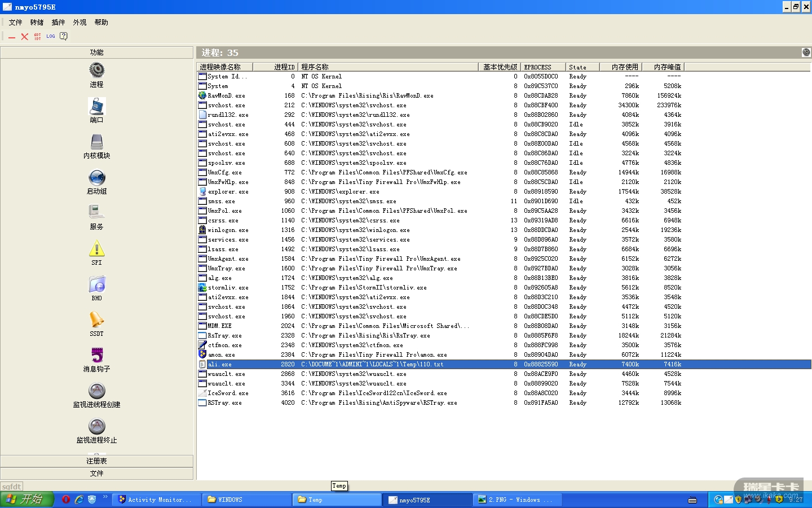Open the 消息钩子 message hooks icon
Viewport: 812px width, 508px height.
pos(97,355)
